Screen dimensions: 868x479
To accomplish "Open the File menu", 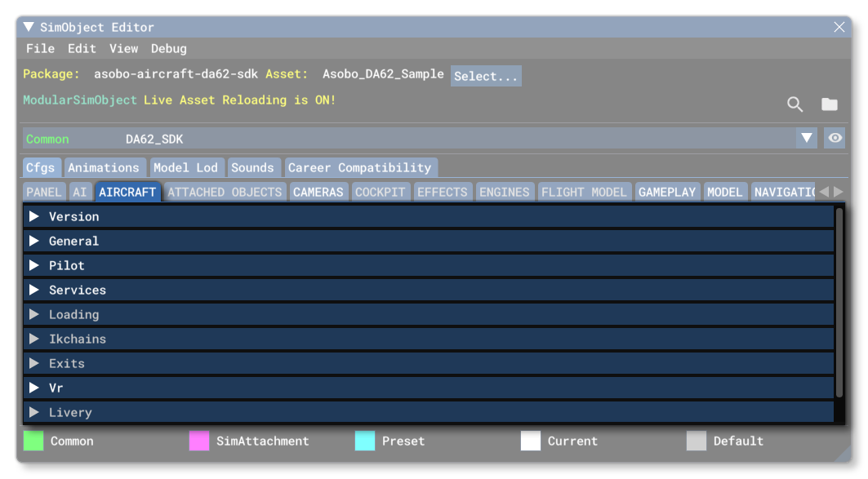I will [x=41, y=48].
